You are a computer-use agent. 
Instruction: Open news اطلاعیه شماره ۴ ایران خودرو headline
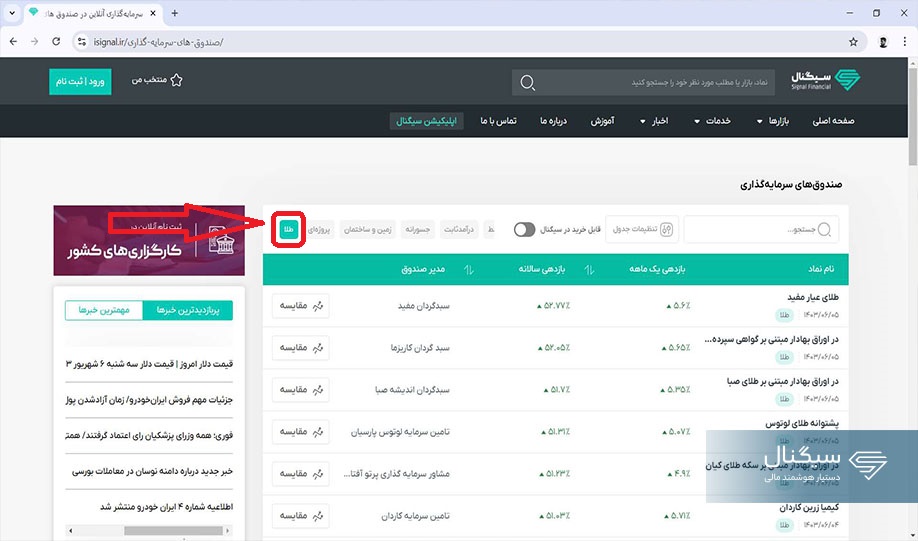(166, 507)
